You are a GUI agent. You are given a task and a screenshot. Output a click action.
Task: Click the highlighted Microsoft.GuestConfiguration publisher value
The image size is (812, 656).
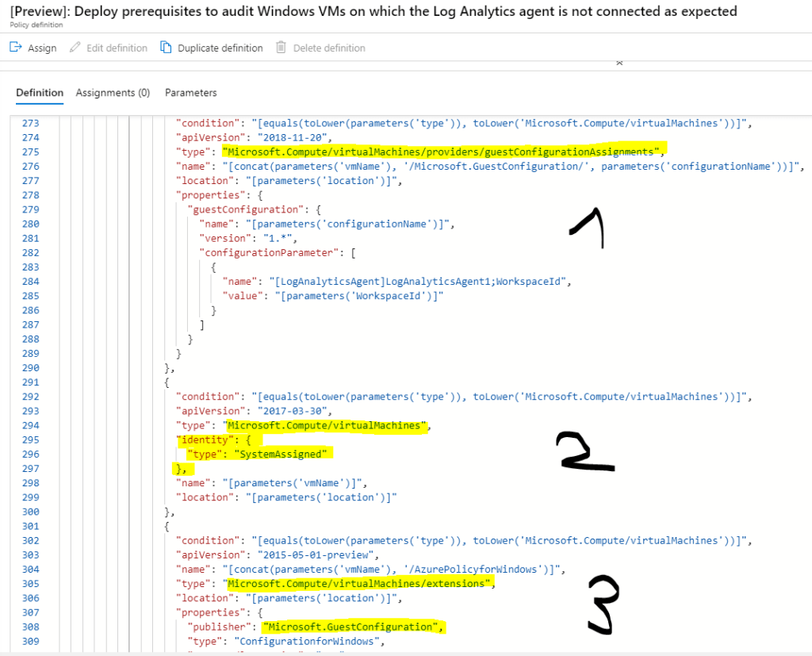click(354, 626)
